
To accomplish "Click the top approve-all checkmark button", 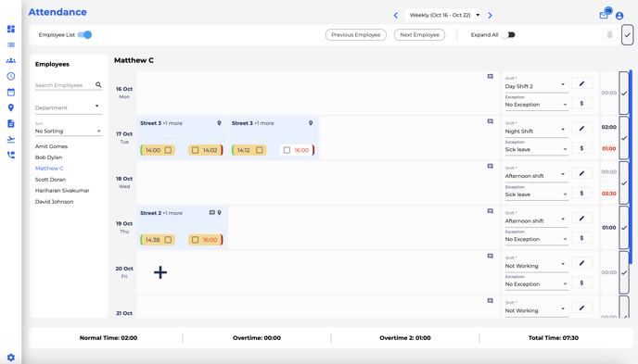I will (x=628, y=35).
